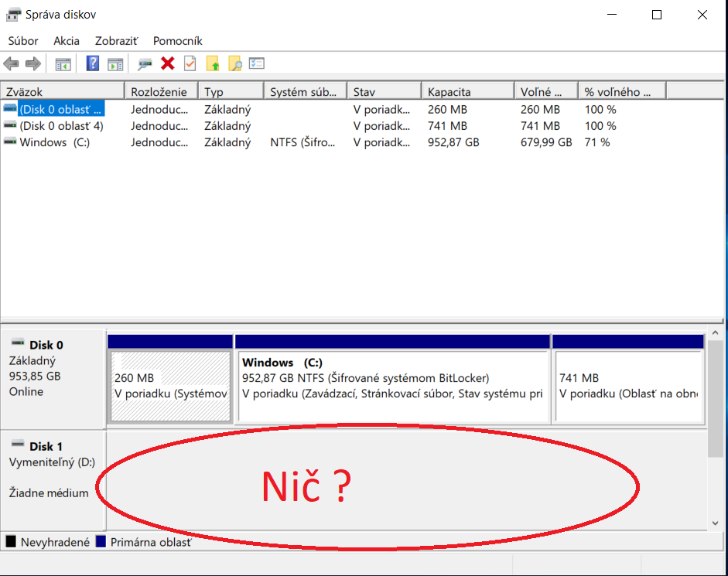The width and height of the screenshot is (728, 576).
Task: Click the properties checkmark sheet icon
Action: pos(190,64)
